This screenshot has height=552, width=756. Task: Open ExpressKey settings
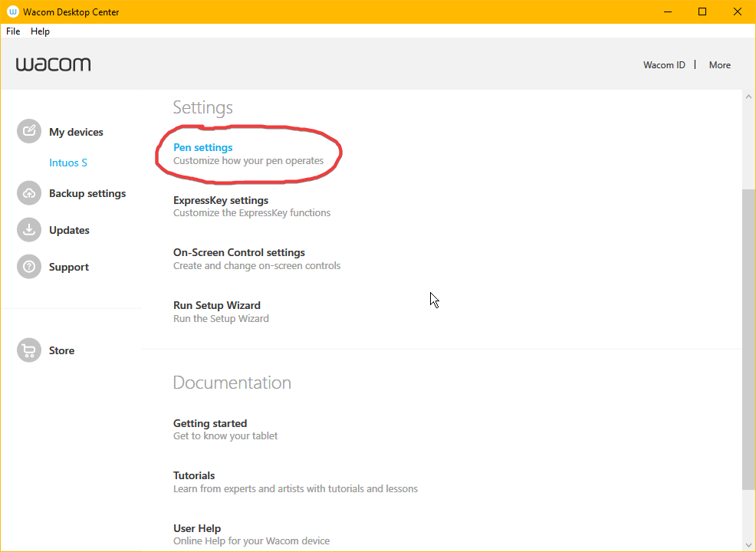pyautogui.click(x=221, y=200)
